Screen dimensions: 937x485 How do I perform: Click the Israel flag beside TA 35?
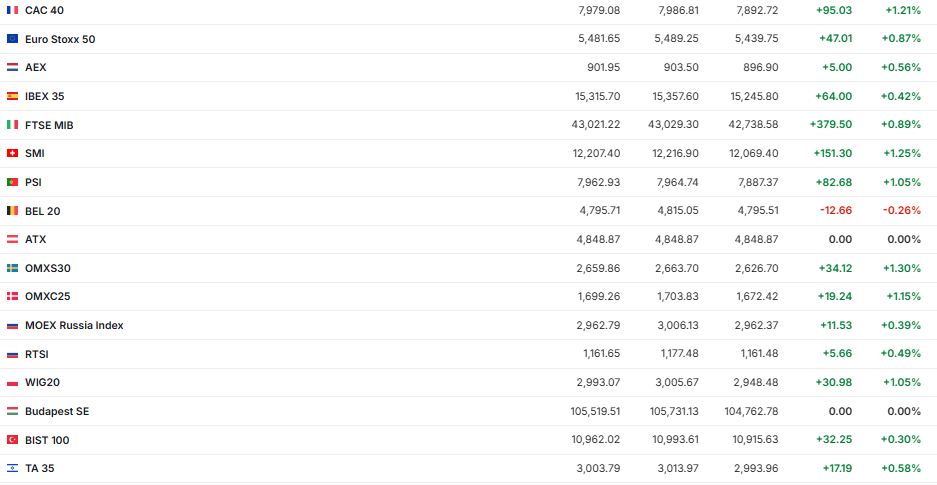click(x=12, y=468)
